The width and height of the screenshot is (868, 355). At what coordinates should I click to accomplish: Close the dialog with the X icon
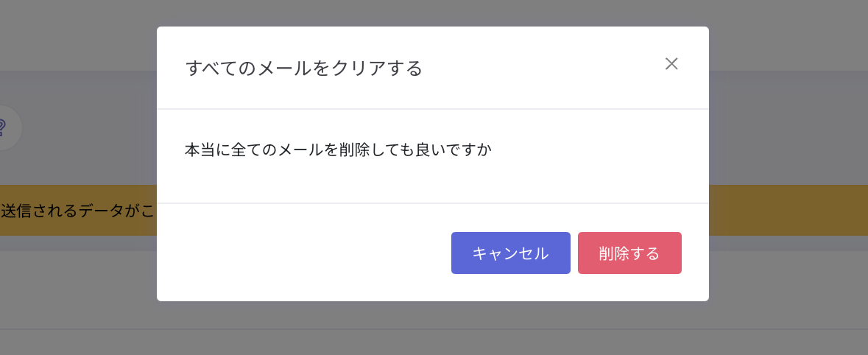[671, 63]
